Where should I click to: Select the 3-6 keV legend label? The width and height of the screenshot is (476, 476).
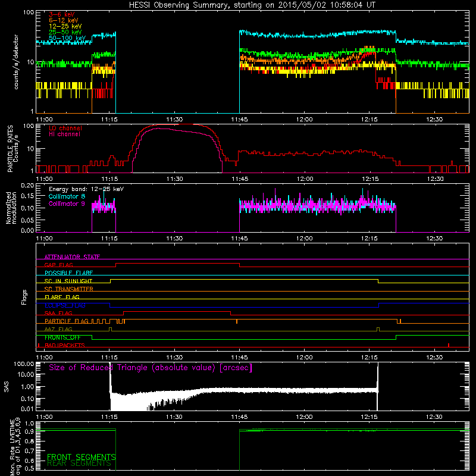point(62,14)
